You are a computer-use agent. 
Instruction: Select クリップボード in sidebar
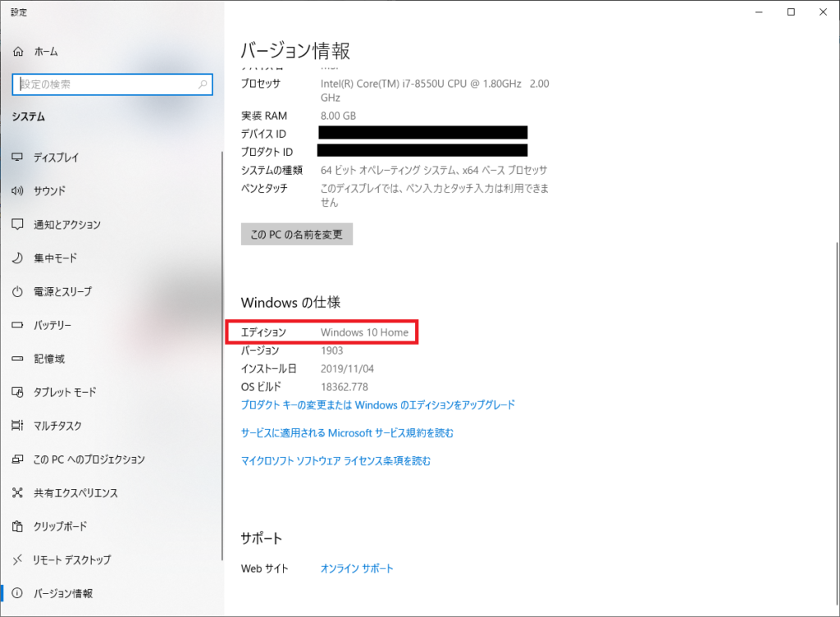point(61,526)
